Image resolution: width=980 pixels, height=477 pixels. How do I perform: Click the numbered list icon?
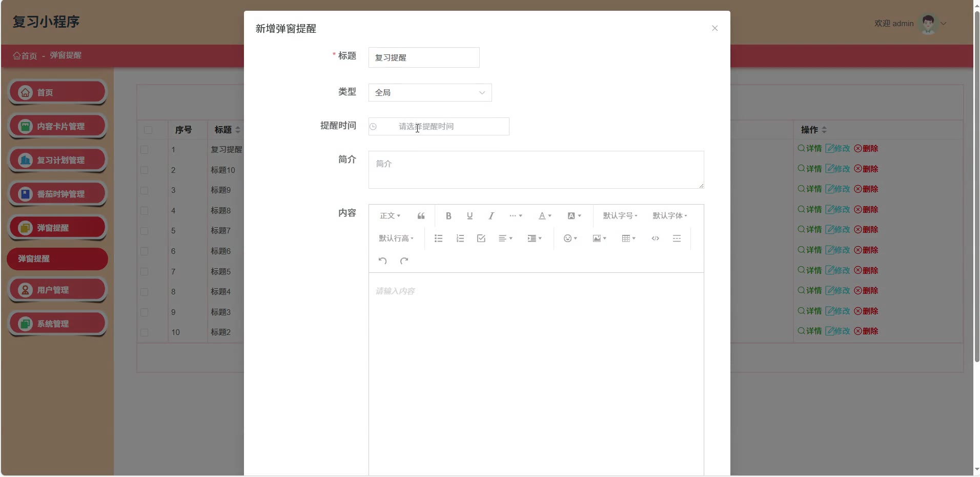[460, 239]
